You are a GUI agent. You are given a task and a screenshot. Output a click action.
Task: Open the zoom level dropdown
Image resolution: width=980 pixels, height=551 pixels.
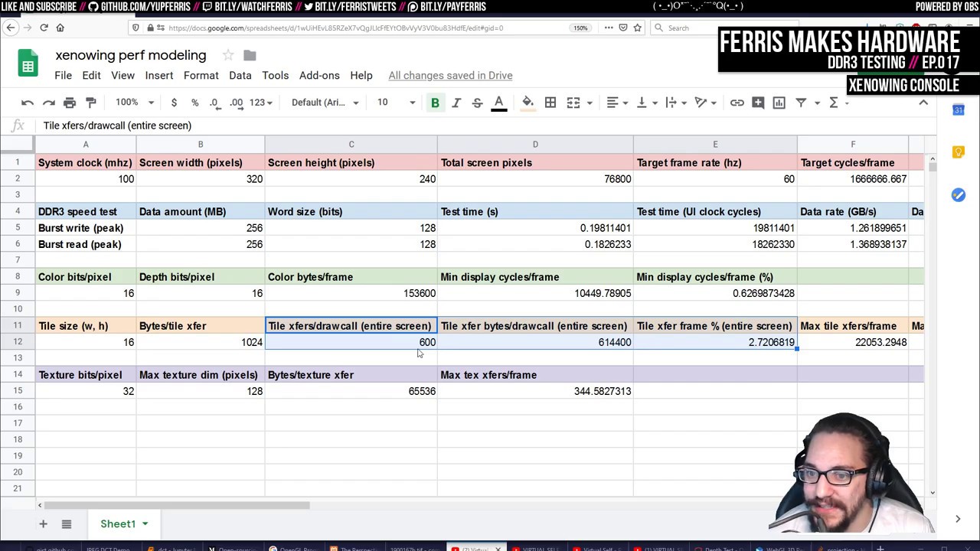(x=134, y=103)
